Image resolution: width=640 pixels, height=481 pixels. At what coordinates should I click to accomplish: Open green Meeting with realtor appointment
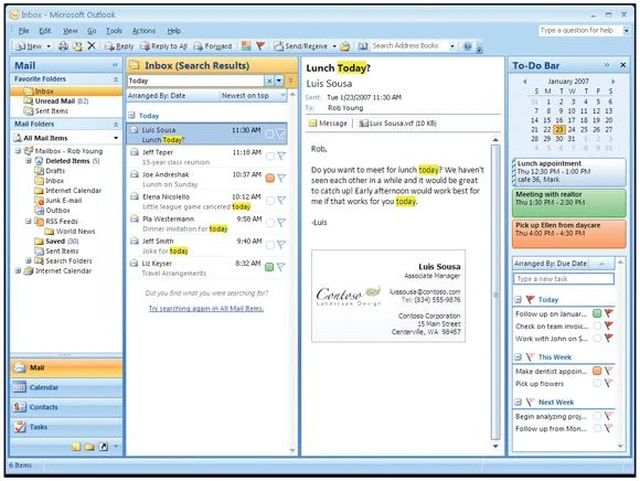tap(569, 203)
